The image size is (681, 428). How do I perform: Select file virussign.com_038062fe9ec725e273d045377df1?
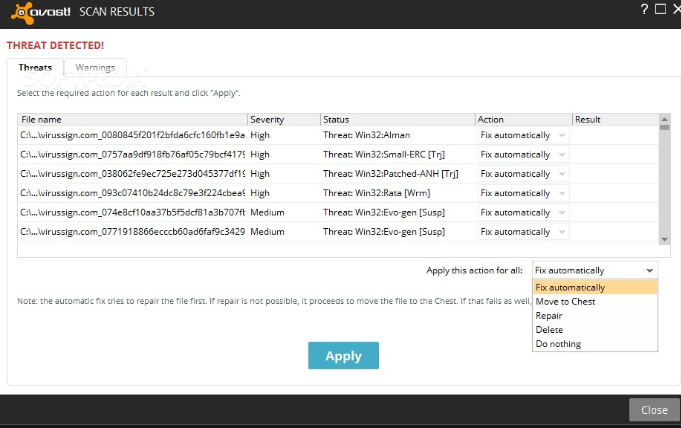point(132,174)
